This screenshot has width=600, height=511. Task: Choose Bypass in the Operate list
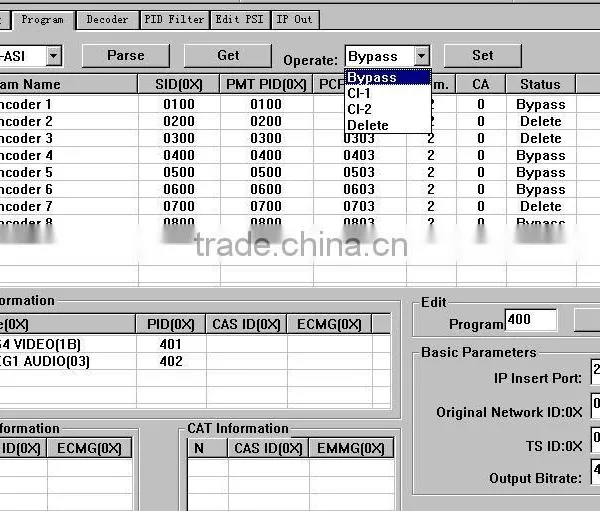point(388,78)
